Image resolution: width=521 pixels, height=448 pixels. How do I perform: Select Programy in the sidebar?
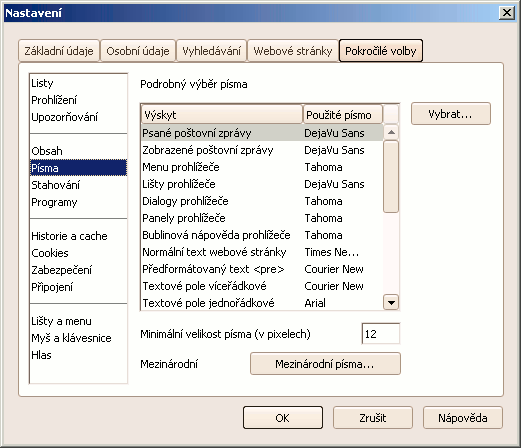click(78, 202)
